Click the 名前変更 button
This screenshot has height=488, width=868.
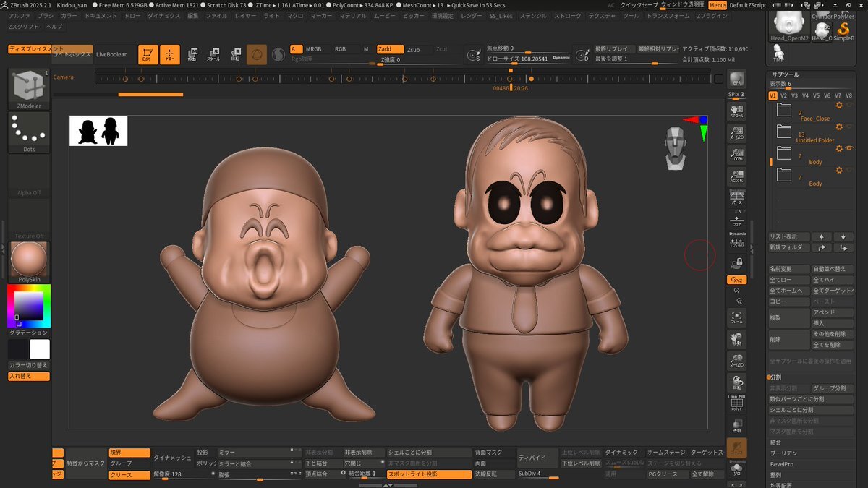pos(788,269)
